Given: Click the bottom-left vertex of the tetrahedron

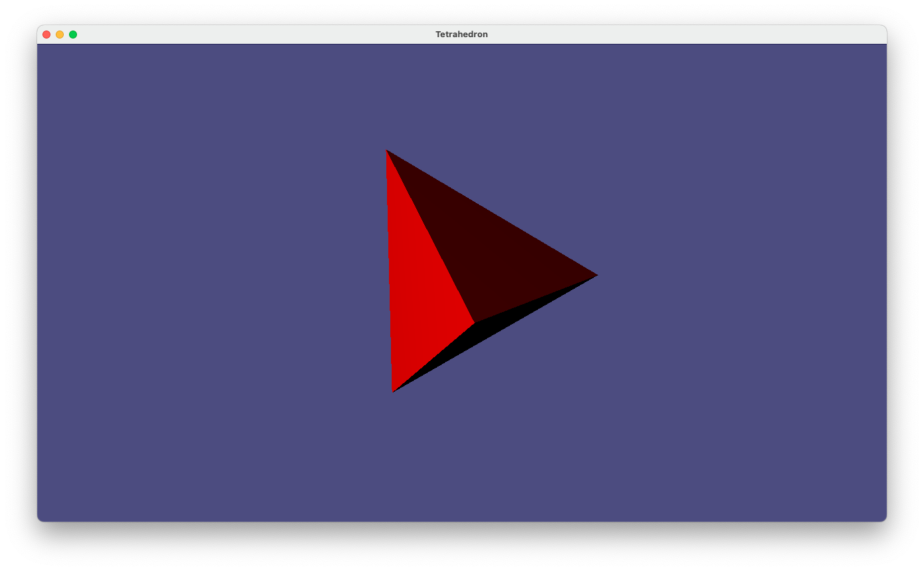Looking at the screenshot, I should 393,391.
